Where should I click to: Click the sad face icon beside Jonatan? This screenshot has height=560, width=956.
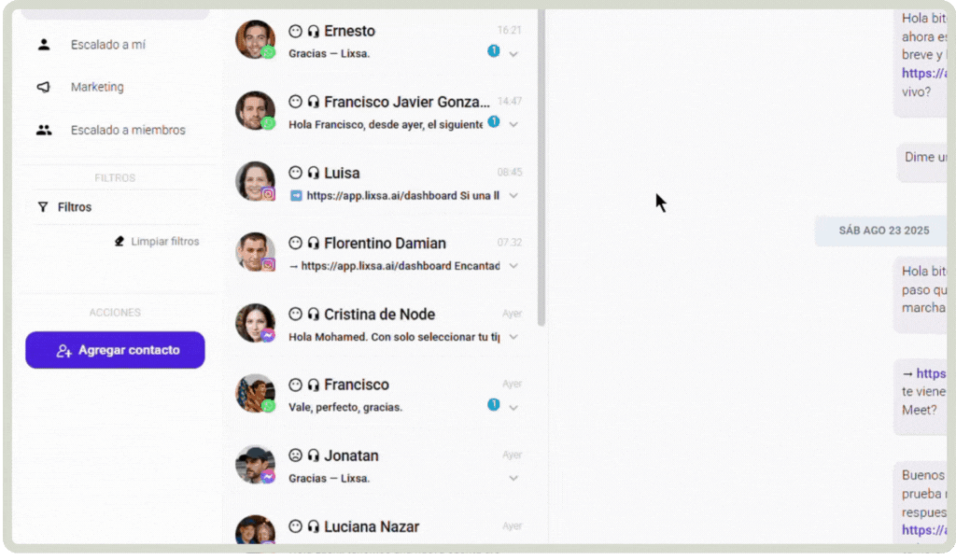pyautogui.click(x=295, y=455)
